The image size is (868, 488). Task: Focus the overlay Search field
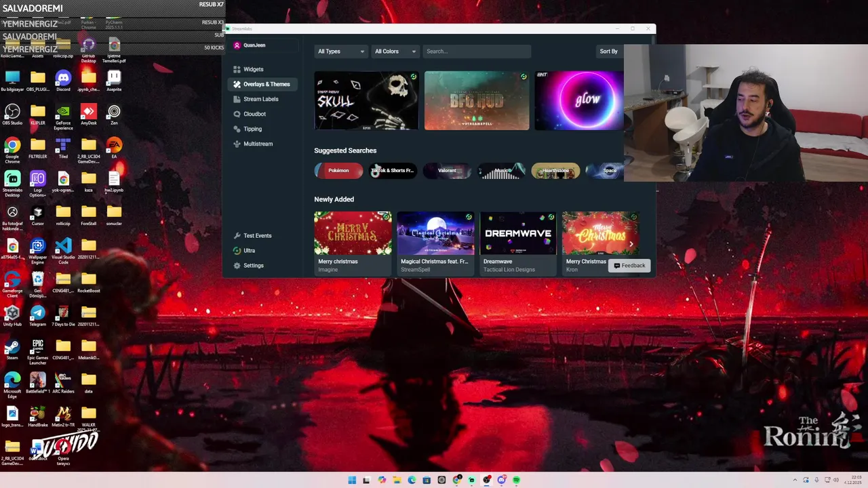pos(477,52)
